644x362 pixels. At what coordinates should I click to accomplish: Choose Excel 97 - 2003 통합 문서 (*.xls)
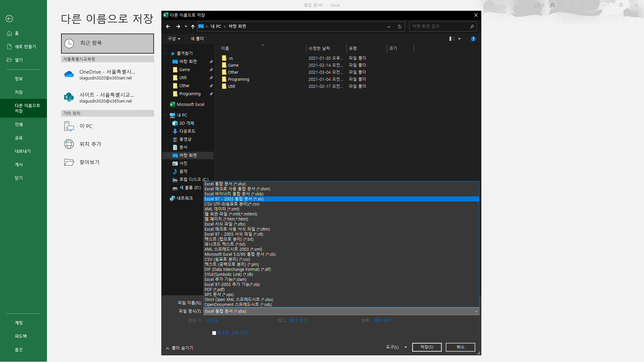(341, 199)
